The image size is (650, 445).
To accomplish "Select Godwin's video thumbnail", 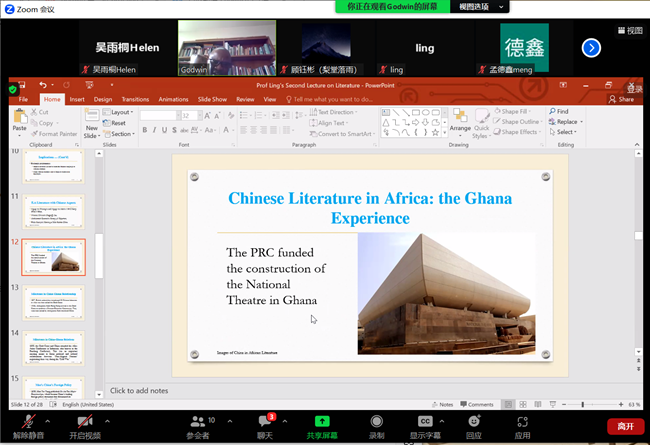I will point(213,48).
